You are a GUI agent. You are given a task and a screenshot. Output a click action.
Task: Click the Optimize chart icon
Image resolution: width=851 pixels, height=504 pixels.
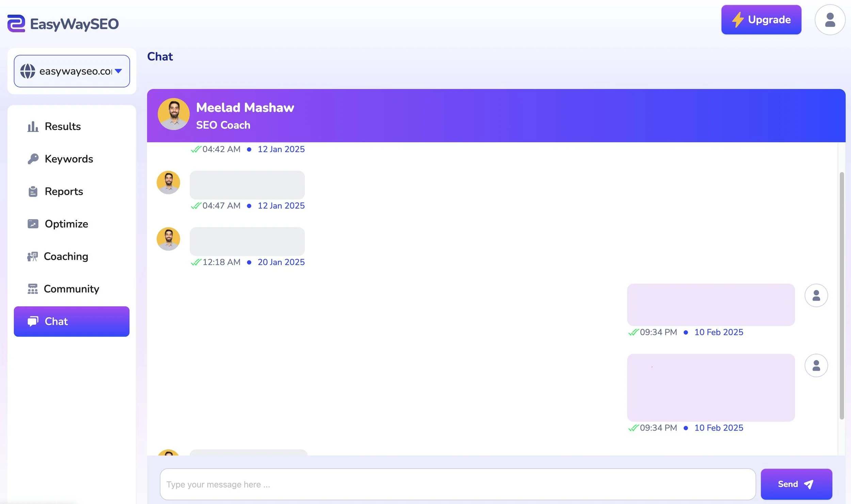[33, 224]
